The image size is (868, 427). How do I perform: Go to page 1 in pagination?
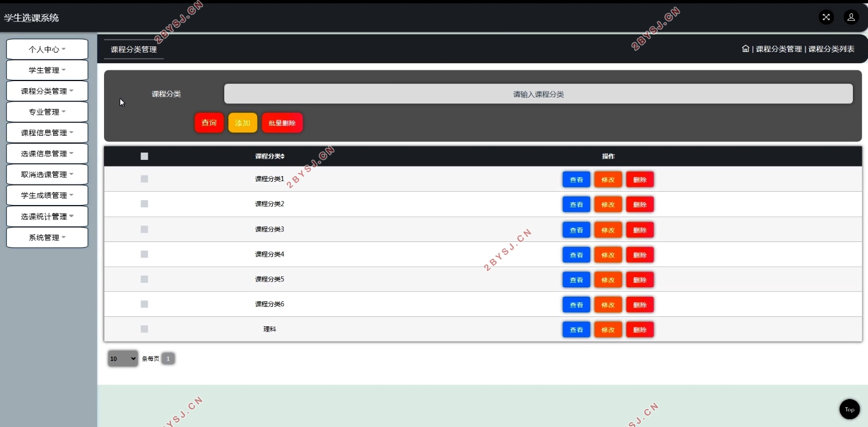168,358
